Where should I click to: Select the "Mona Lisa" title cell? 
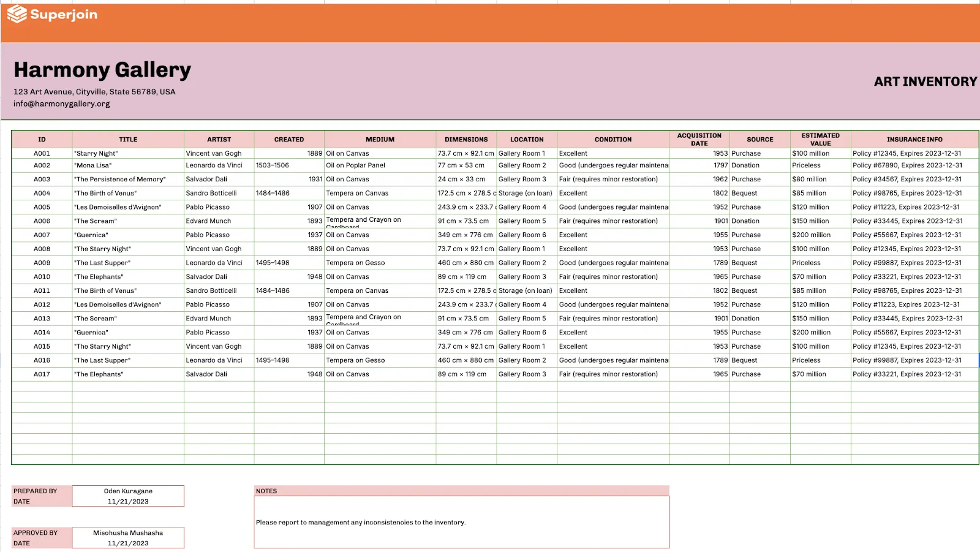click(128, 165)
